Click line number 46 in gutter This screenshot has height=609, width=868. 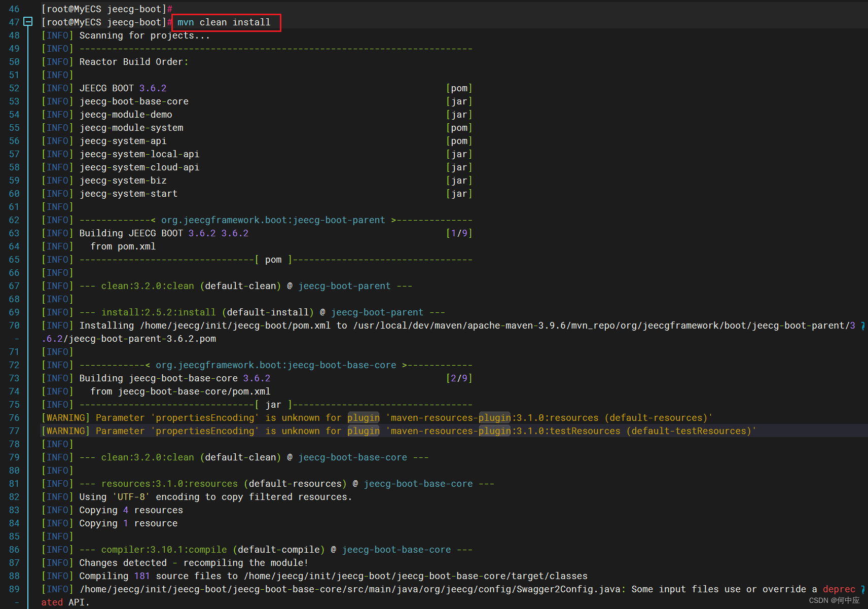14,9
